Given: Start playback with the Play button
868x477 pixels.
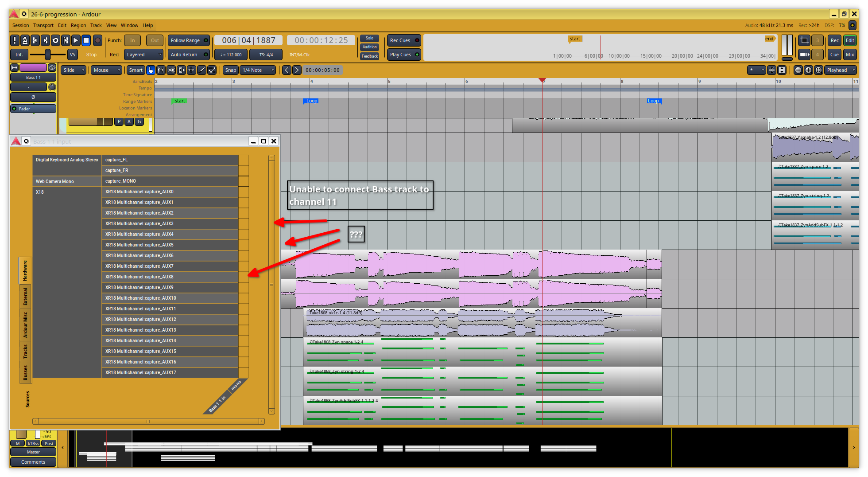Looking at the screenshot, I should coord(76,40).
